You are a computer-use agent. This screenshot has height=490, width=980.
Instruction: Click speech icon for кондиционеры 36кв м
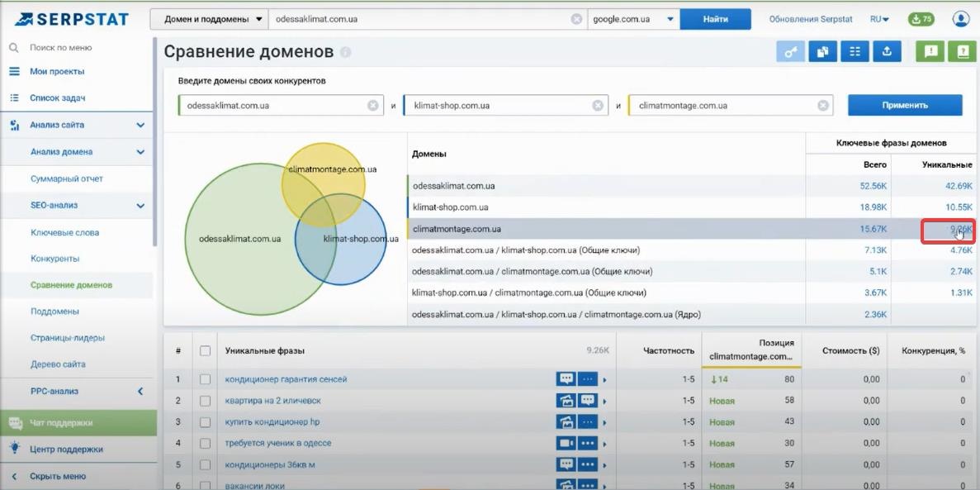pos(566,464)
